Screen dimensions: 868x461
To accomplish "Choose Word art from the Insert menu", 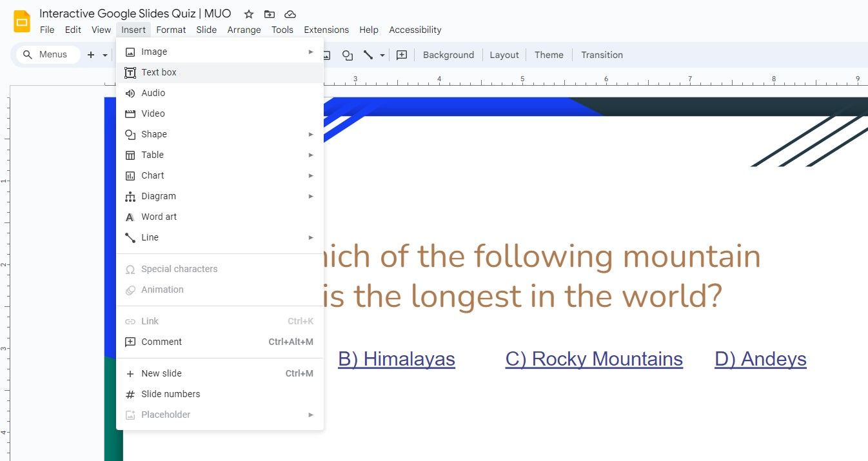I will pos(220,217).
